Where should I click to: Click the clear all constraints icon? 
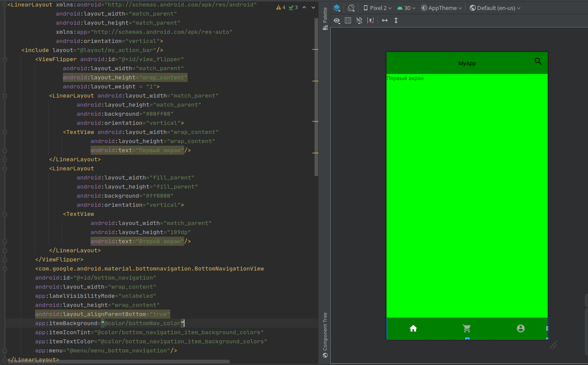point(370,20)
